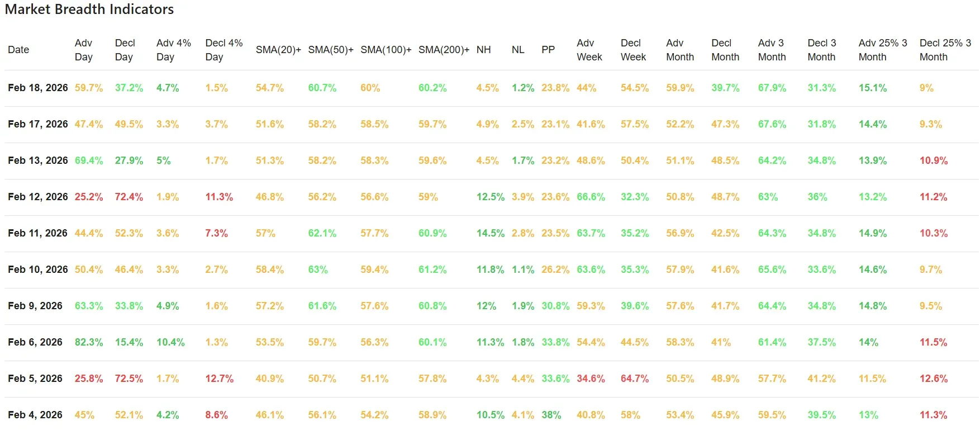Click the Date column header
This screenshot has width=980, height=430.
click(x=18, y=50)
